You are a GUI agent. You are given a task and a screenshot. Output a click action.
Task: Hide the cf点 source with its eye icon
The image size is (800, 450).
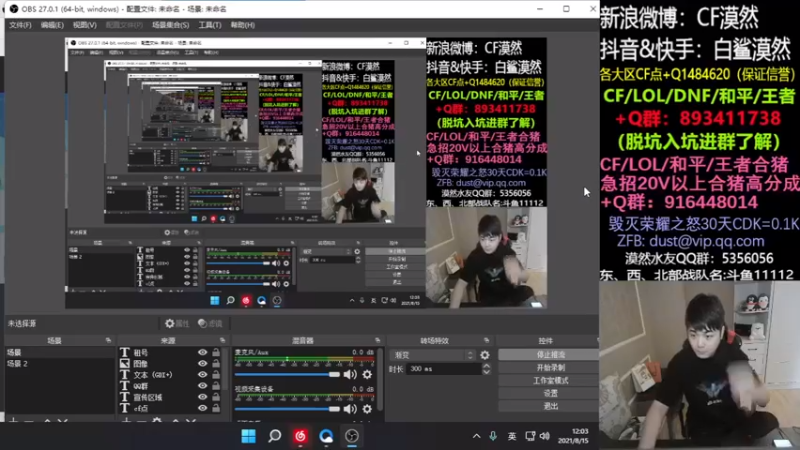[x=203, y=408]
